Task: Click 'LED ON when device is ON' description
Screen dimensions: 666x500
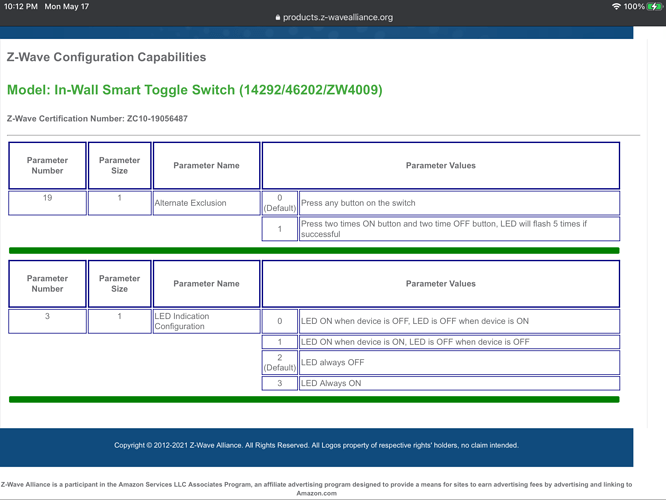Action: 460,342
